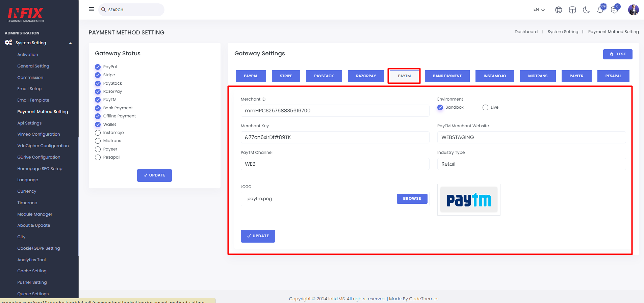Screen dimensions: 644x303
Task: Open Api Settings in sidebar
Action: [29, 123]
